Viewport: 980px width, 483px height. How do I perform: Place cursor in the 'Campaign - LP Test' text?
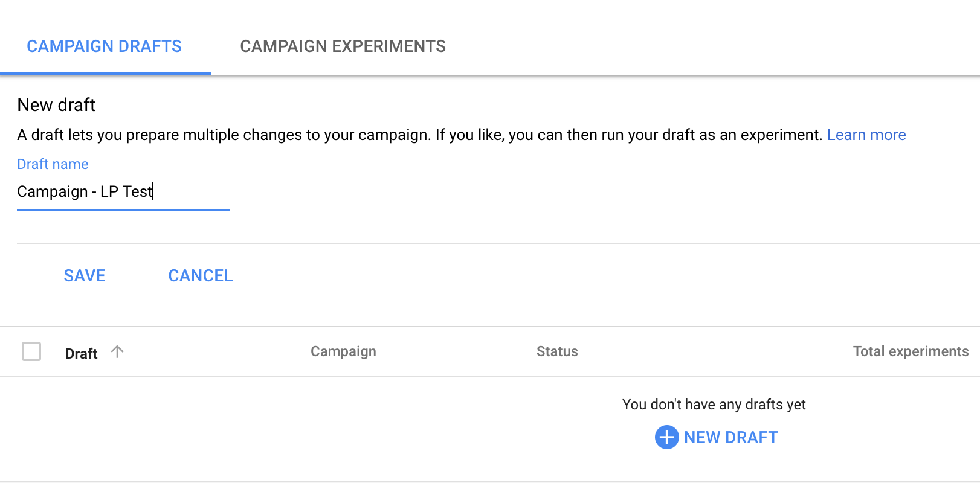(85, 192)
